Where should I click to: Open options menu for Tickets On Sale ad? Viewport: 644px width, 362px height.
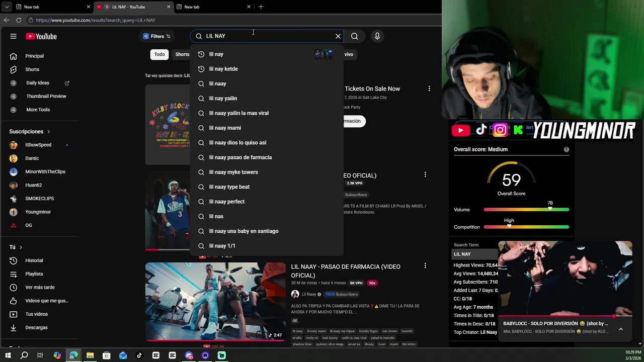coord(429,88)
